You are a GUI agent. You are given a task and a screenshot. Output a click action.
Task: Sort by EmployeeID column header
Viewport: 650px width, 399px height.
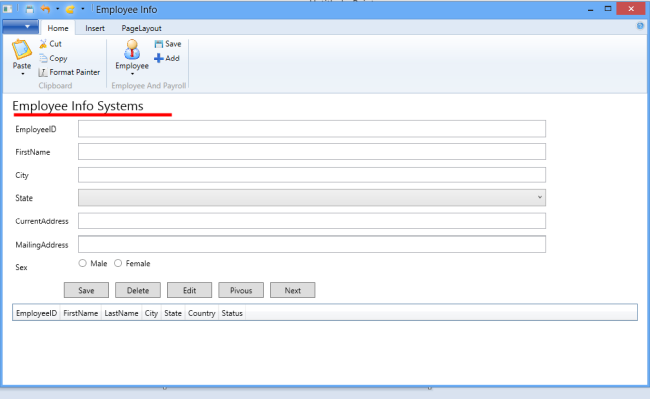36,313
